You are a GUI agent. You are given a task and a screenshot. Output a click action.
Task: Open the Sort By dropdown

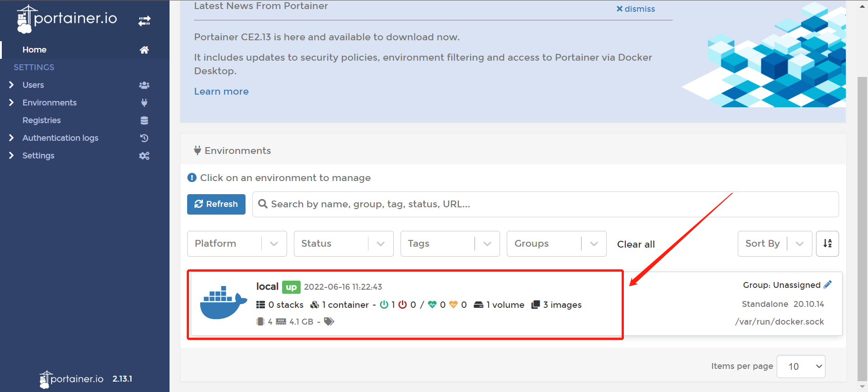tap(775, 244)
